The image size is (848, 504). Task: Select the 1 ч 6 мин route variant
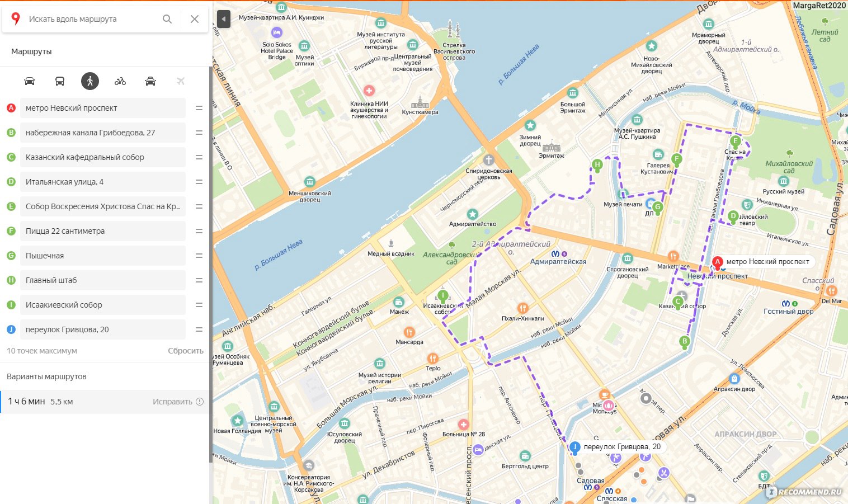[105, 402]
